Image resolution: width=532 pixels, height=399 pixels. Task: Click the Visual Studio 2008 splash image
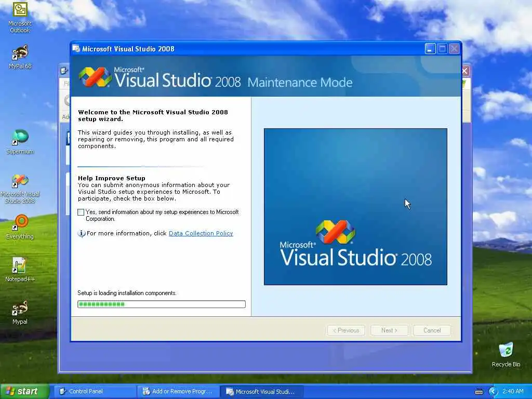[355, 207]
